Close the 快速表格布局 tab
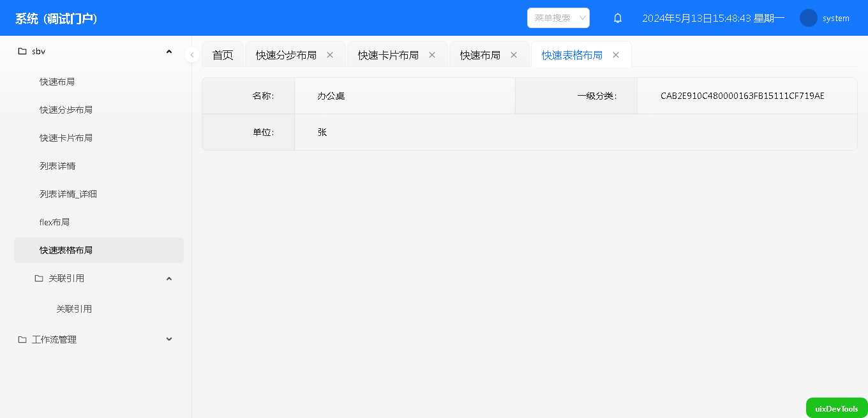Screen dimensions: 868x418 (616, 55)
